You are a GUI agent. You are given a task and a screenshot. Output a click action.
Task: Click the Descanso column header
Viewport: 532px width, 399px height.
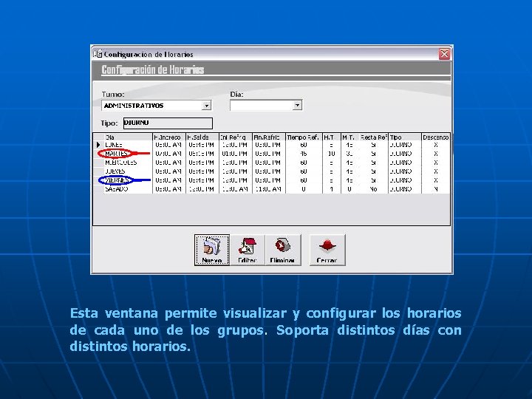point(436,137)
